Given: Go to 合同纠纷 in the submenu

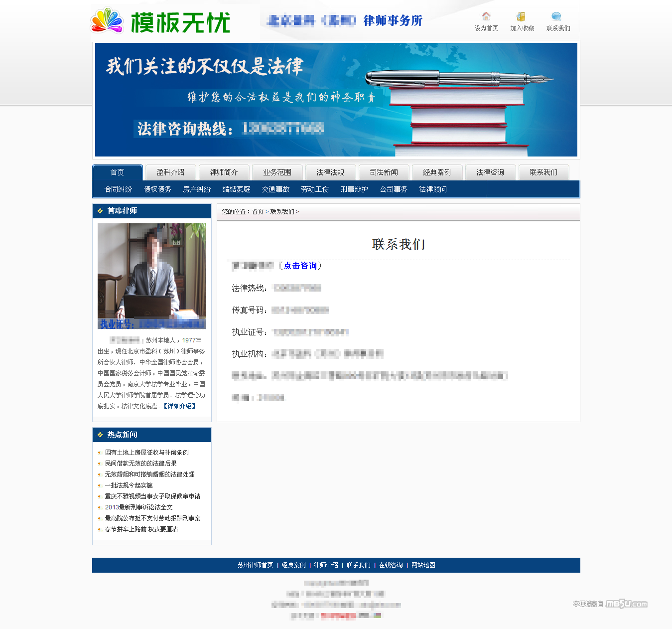Looking at the screenshot, I should pos(118,189).
